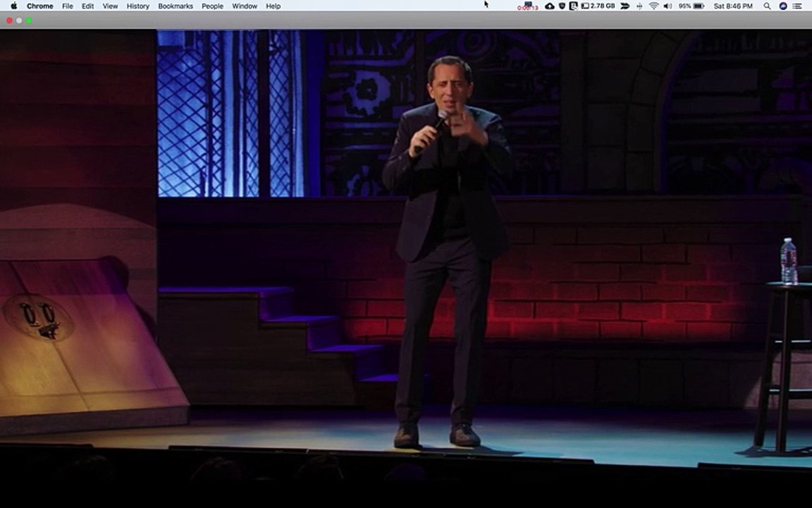Viewport: 812px width, 508px height.
Task: Open the Wi-Fi status menu
Action: coord(653,6)
